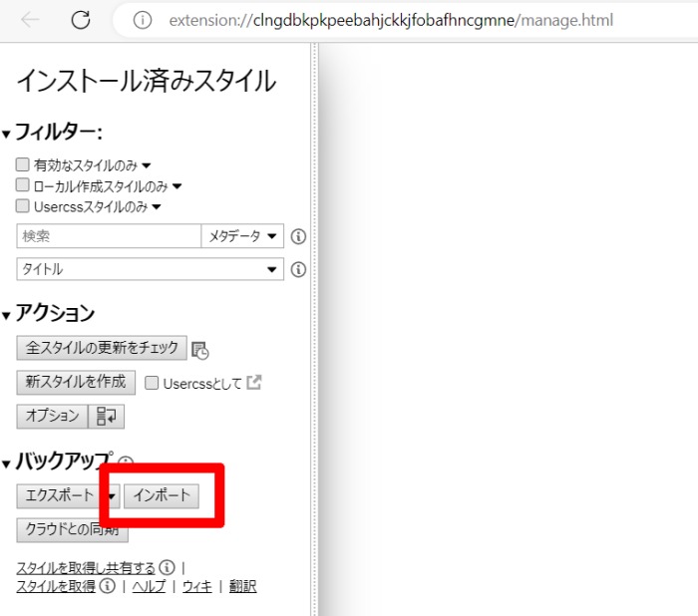Open update history icon next to update check
Viewport: 698px width, 616px height.
(x=200, y=349)
